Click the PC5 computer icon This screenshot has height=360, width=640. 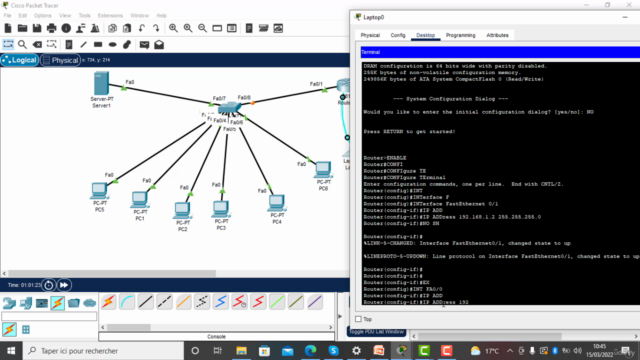click(x=99, y=191)
